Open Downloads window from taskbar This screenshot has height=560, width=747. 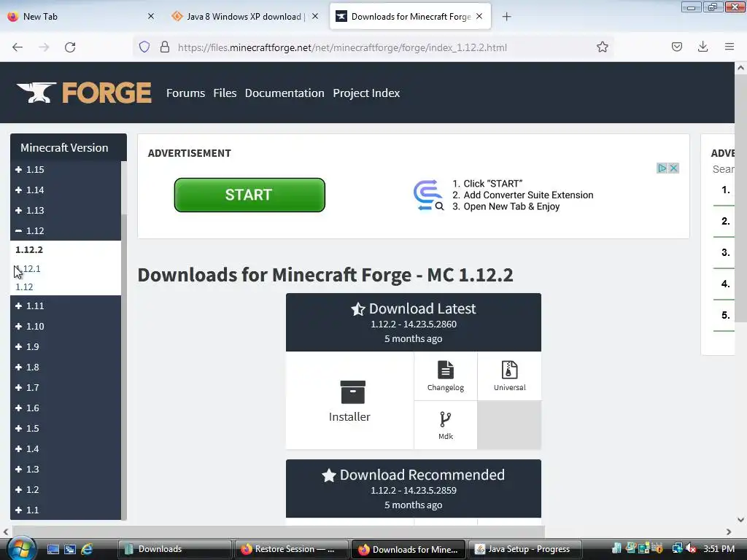point(174,549)
